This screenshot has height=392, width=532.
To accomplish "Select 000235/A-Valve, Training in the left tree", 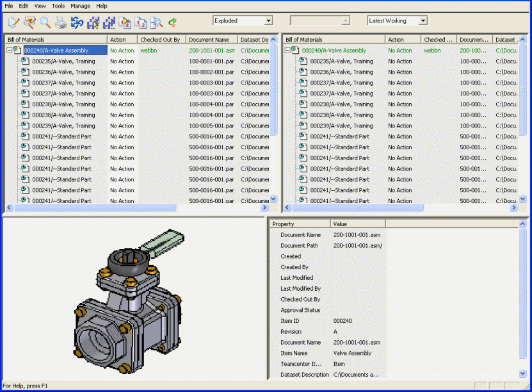I will 63,61.
